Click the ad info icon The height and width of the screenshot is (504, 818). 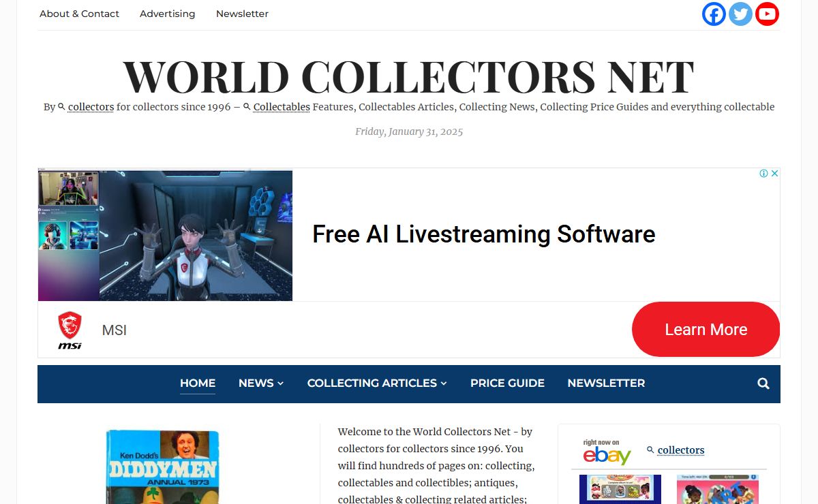(764, 174)
